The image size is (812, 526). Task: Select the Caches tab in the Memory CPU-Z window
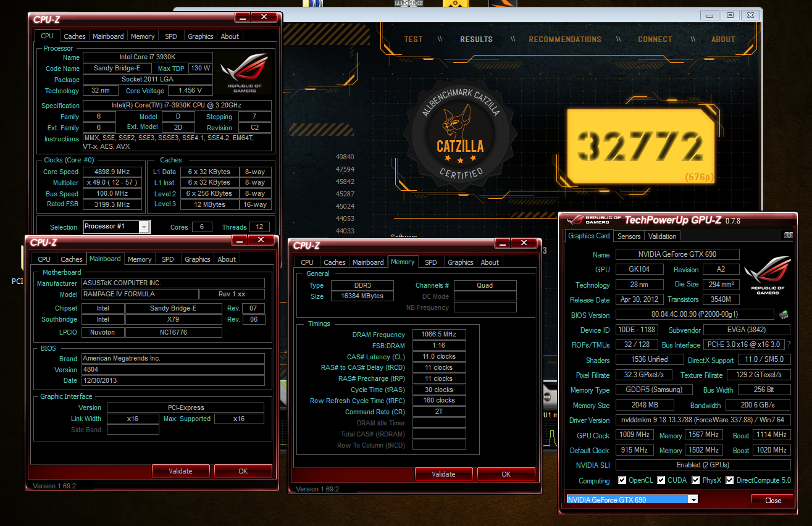click(x=335, y=262)
